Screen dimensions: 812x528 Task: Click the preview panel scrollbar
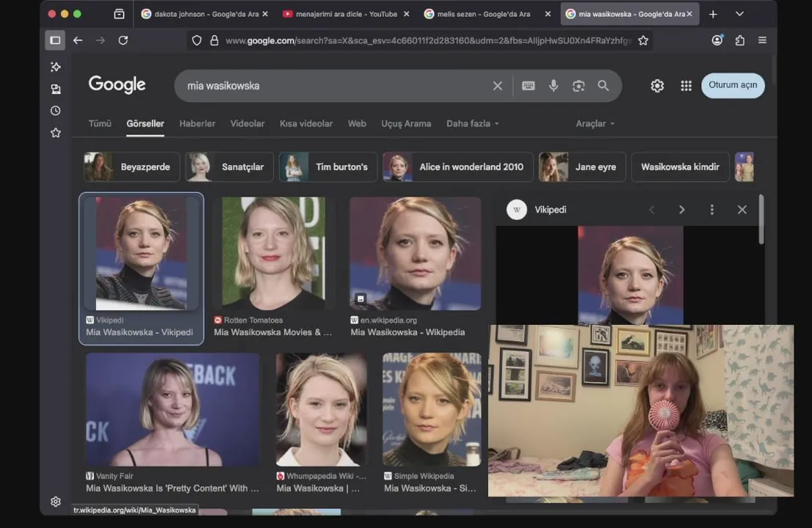pyautogui.click(x=761, y=220)
